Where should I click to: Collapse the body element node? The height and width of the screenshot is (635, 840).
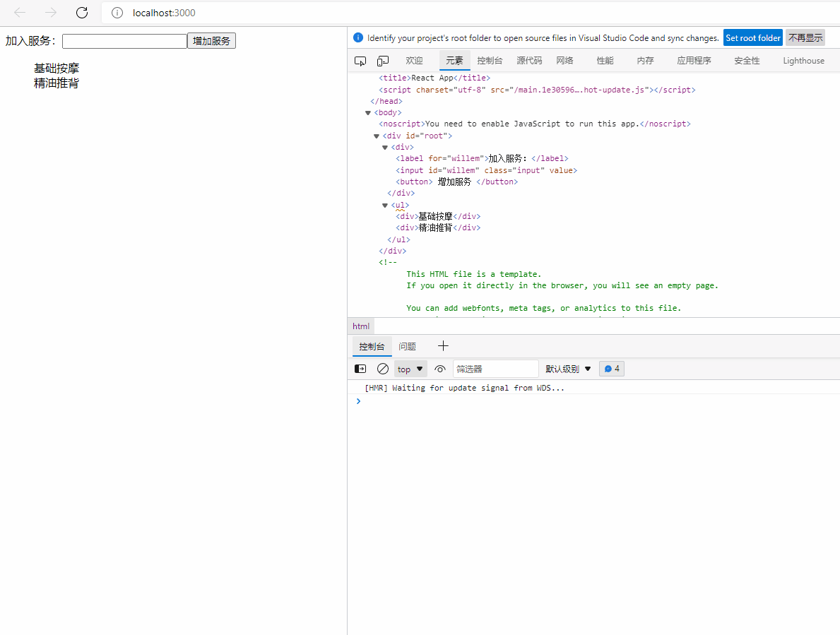368,113
